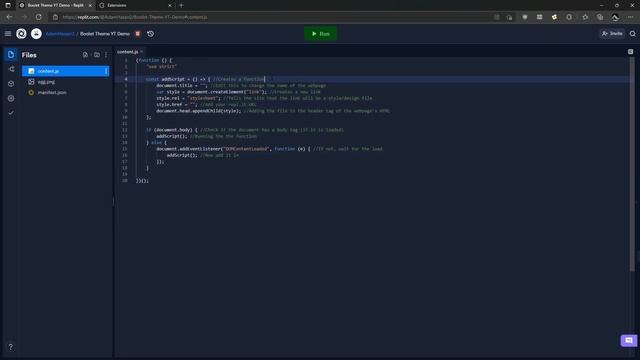This screenshot has width=640, height=360.
Task: Select egg.png in file tree
Action: [66, 82]
